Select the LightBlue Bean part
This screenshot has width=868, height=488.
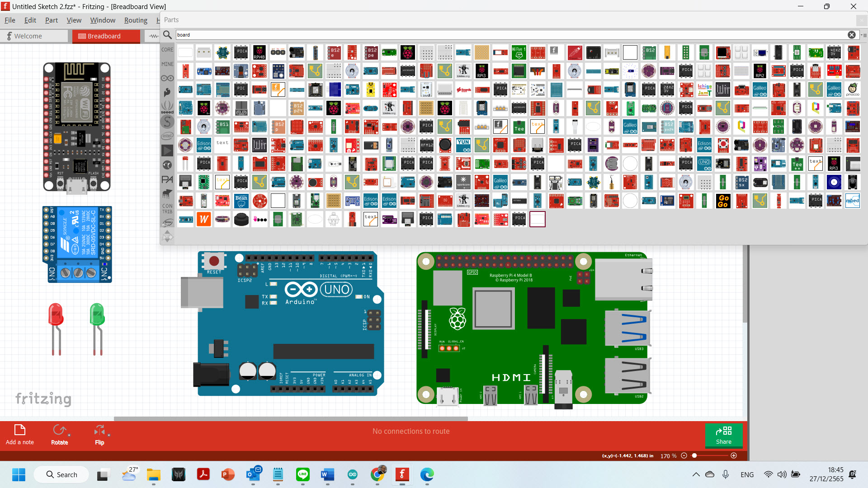(241, 201)
